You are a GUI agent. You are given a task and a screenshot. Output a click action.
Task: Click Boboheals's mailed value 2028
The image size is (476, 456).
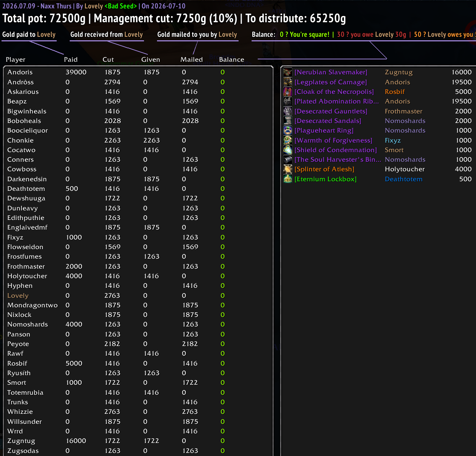click(x=190, y=121)
